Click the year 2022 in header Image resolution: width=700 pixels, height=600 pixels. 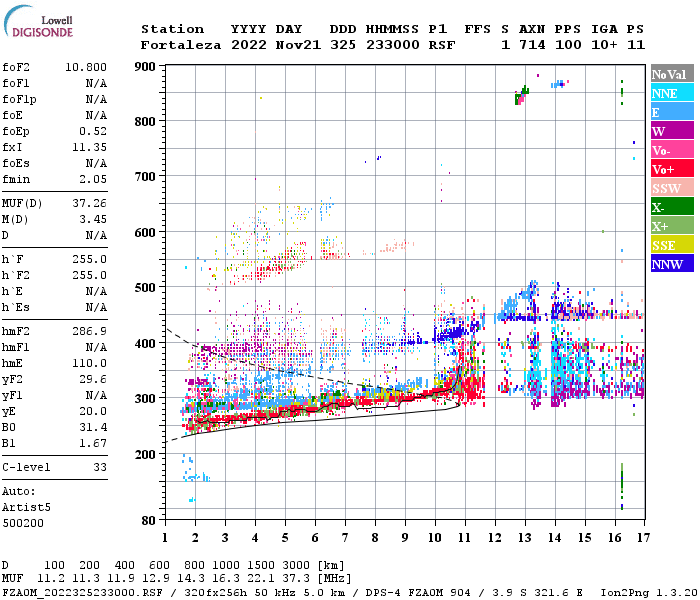tap(249, 45)
